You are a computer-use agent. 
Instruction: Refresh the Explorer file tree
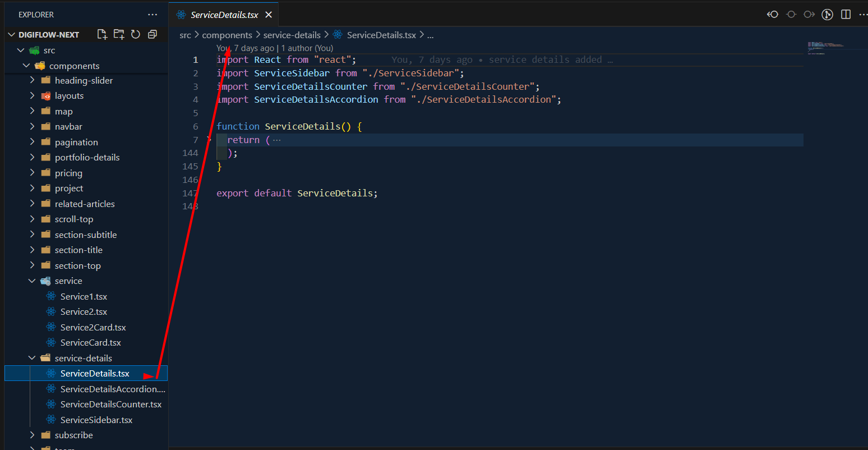[136, 34]
